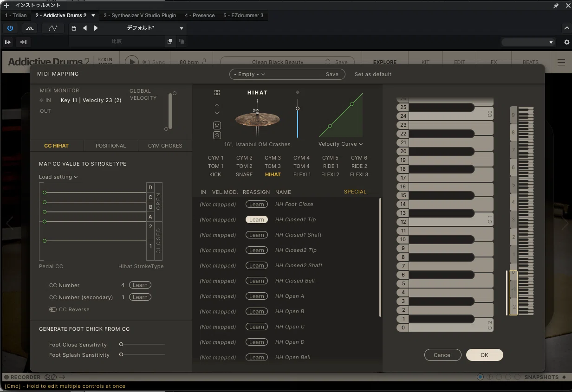This screenshot has width=572, height=392.
Task: Toggle the Sync switch
Action: point(146,62)
